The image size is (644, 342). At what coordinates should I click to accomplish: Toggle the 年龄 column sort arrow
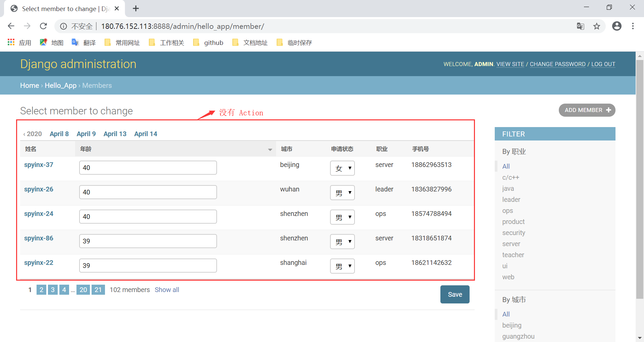(x=270, y=150)
